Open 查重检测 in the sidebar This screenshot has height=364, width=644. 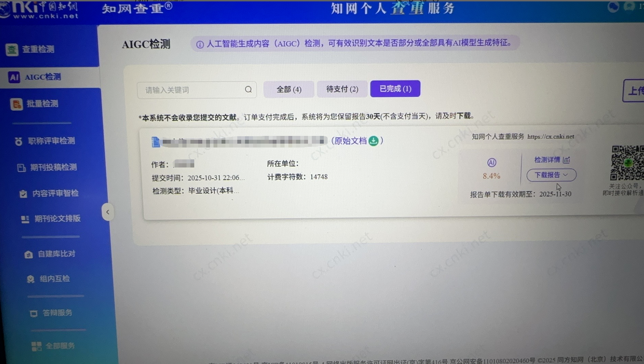point(38,49)
